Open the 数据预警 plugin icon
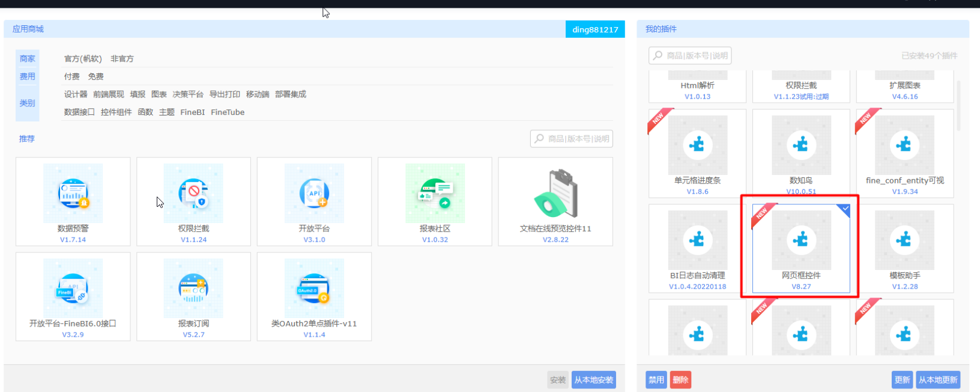 (x=73, y=193)
